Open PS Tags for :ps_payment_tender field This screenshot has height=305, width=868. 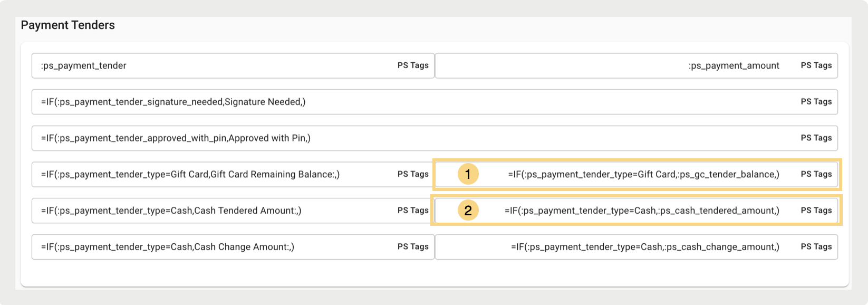[x=413, y=65]
